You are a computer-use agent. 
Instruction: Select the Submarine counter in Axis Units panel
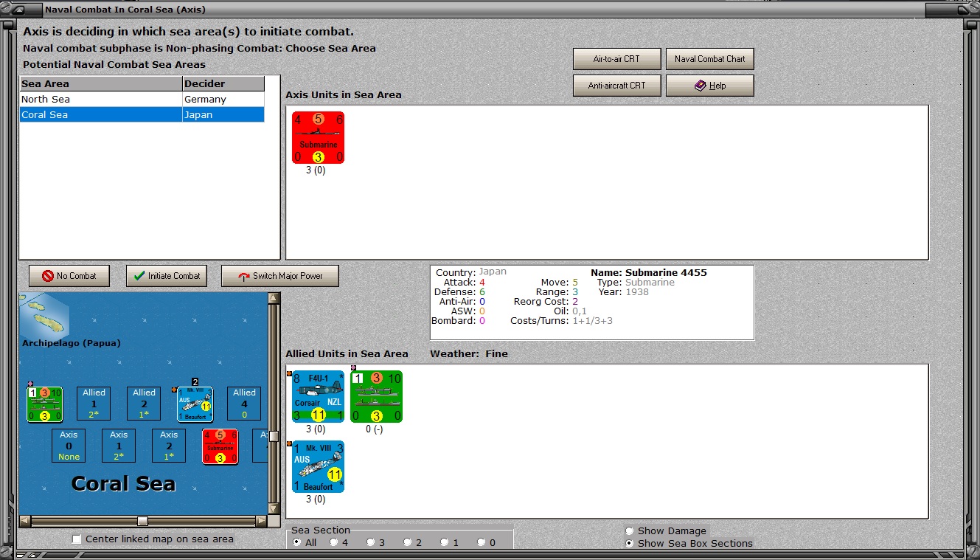[318, 137]
